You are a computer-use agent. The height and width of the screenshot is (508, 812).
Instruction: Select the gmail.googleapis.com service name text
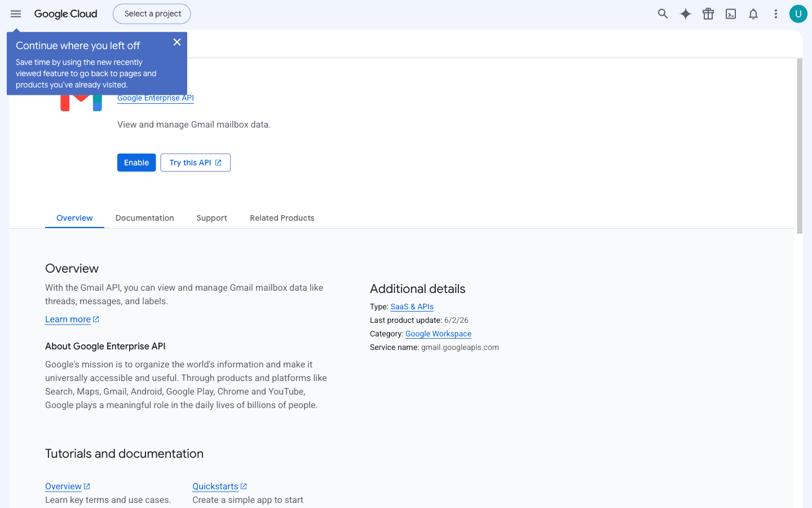click(x=460, y=347)
